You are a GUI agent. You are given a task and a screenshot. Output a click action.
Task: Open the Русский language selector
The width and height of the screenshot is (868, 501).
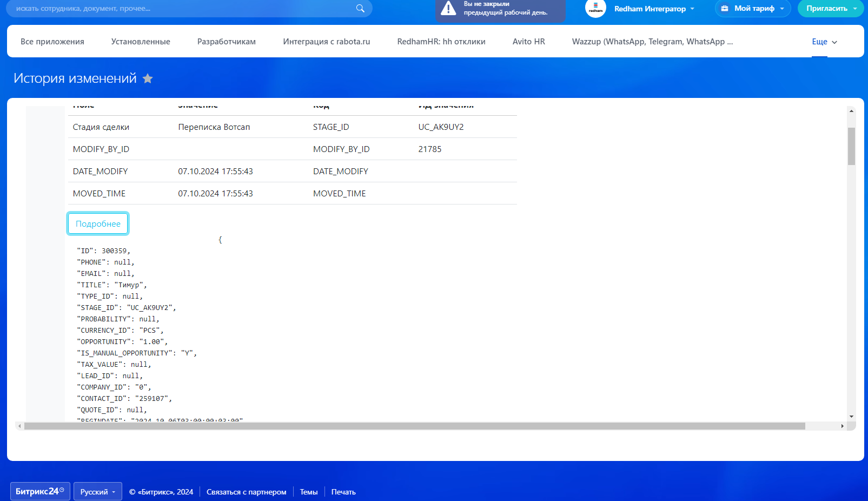point(98,492)
